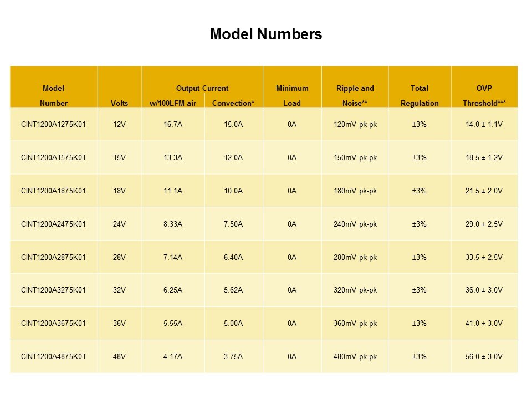Select the CINT1200A3675K01 entry
This screenshot has width=532, height=399.
tap(53, 324)
